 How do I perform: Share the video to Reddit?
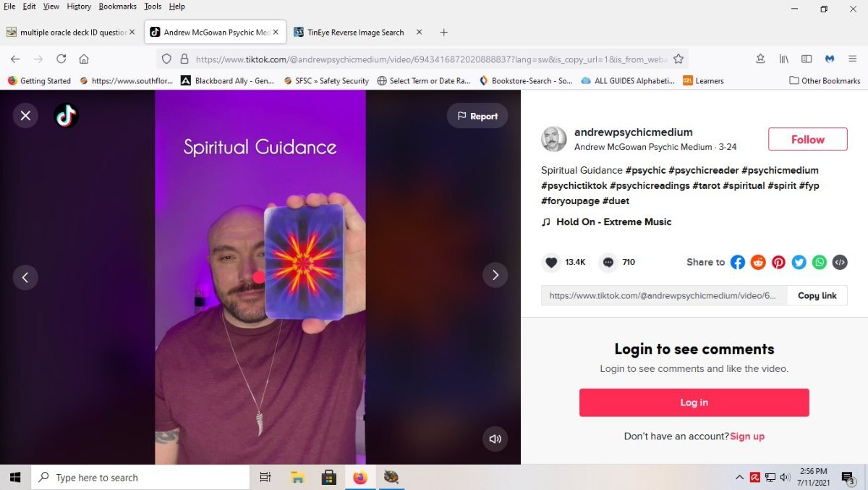point(758,262)
